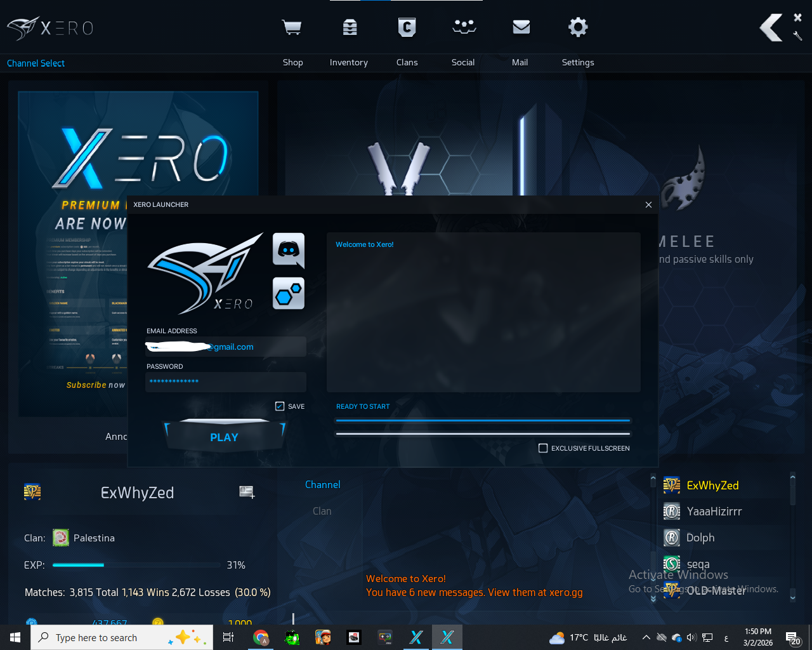812x650 pixels.
Task: Show hidden system tray icons
Action: (646, 637)
